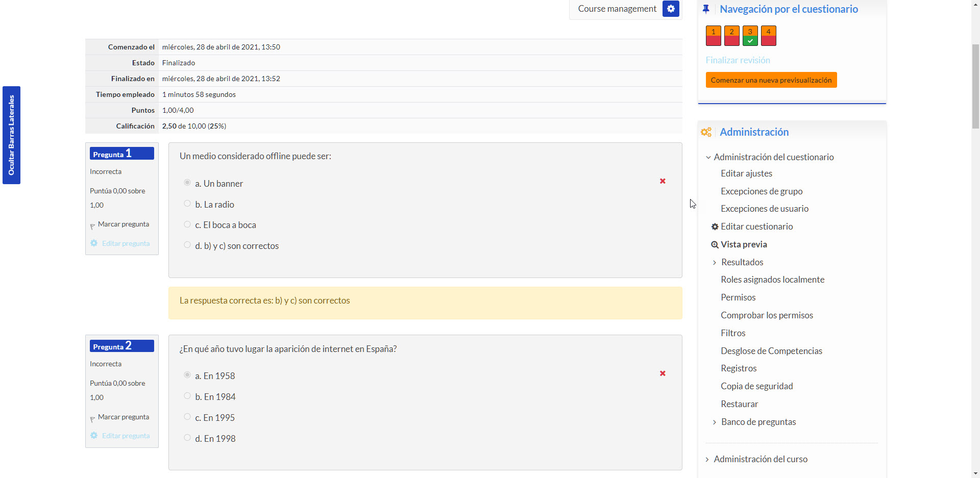The width and height of the screenshot is (980, 478).
Task: Click the Ocultar Barras Laterales side tab
Action: pos(11,135)
